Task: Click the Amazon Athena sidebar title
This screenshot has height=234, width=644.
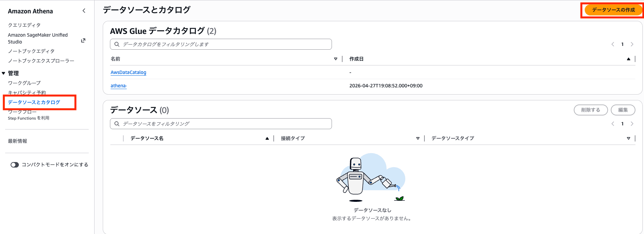Action: 30,11
